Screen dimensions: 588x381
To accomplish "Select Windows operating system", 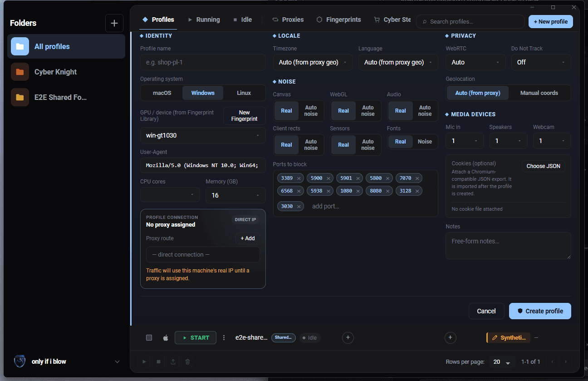I will [203, 93].
